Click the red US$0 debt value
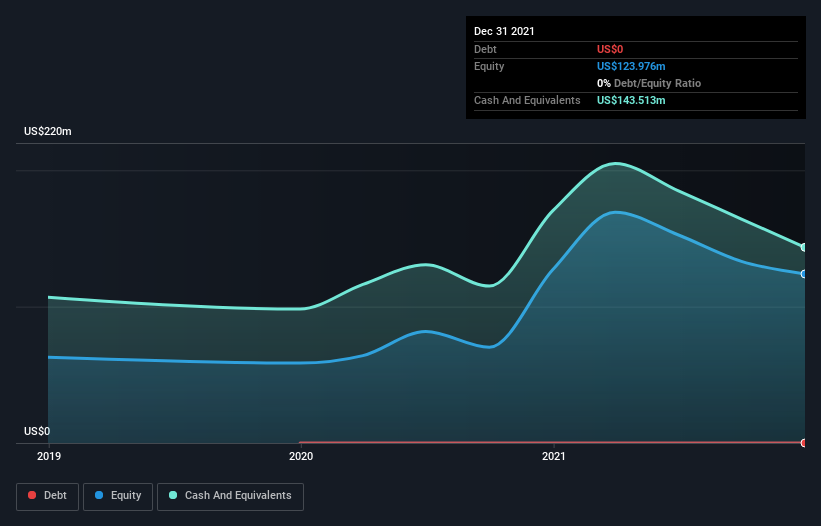821x526 pixels. 610,49
